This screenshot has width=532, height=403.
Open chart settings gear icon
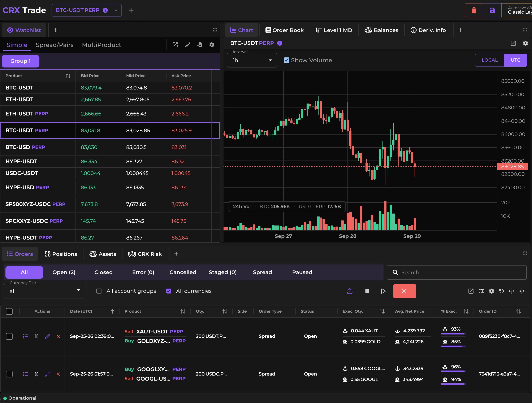(525, 43)
